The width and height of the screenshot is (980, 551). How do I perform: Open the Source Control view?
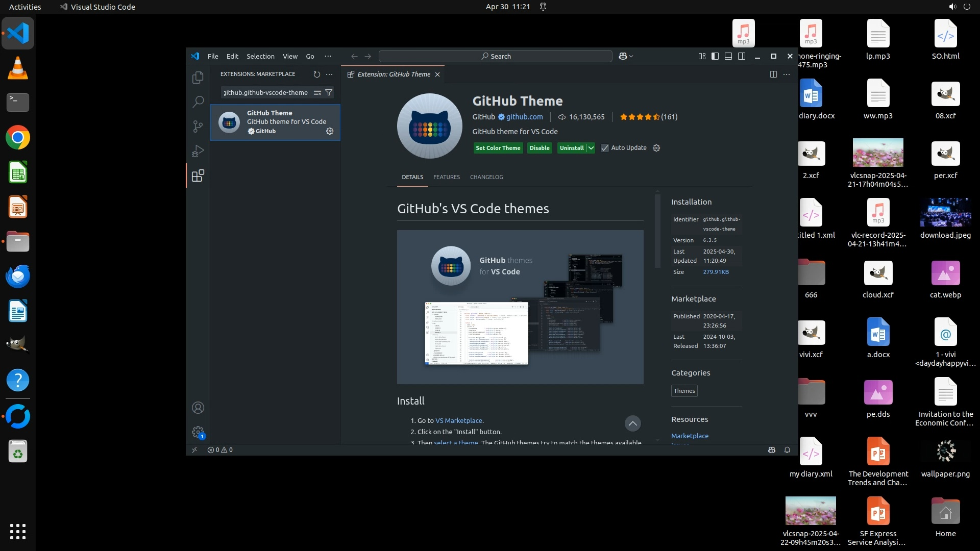198,126
